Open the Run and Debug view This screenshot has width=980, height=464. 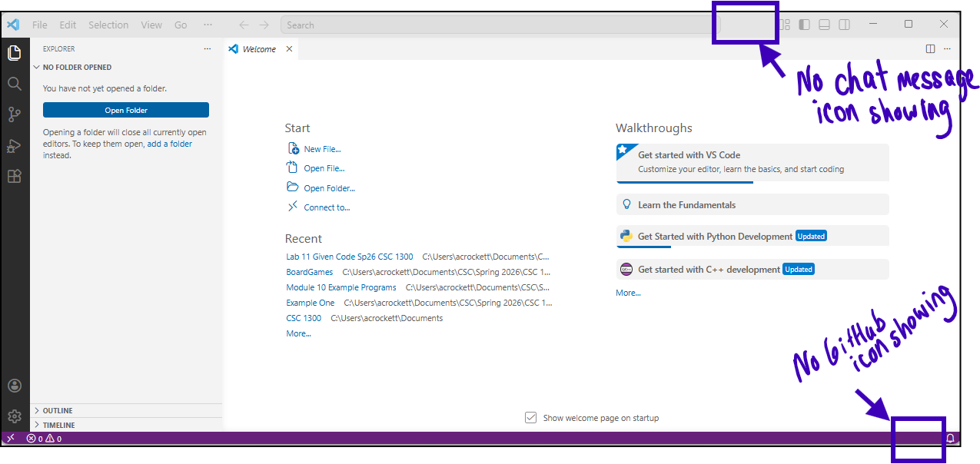click(14, 145)
